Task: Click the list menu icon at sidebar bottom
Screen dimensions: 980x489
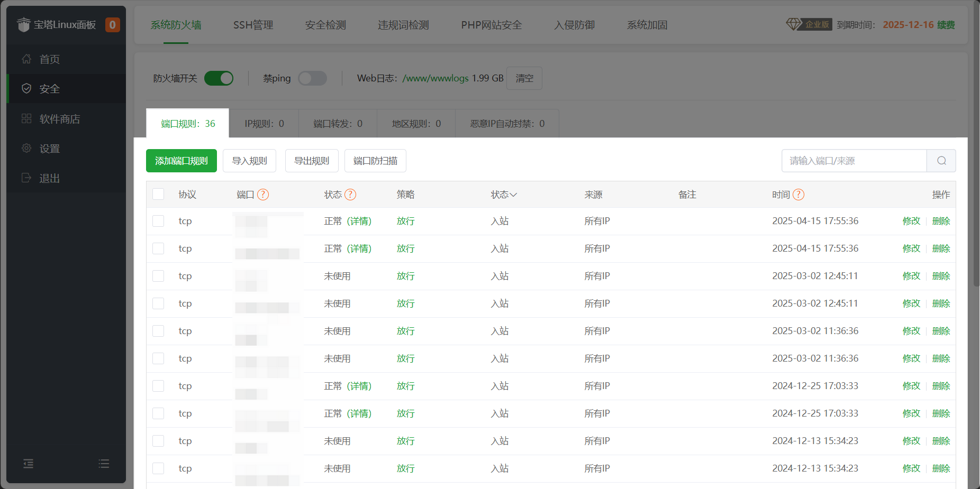Action: [104, 464]
